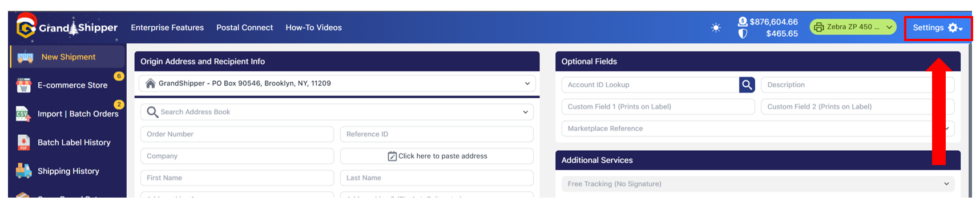Open the Free Tracking signature dropdown

pos(757,184)
